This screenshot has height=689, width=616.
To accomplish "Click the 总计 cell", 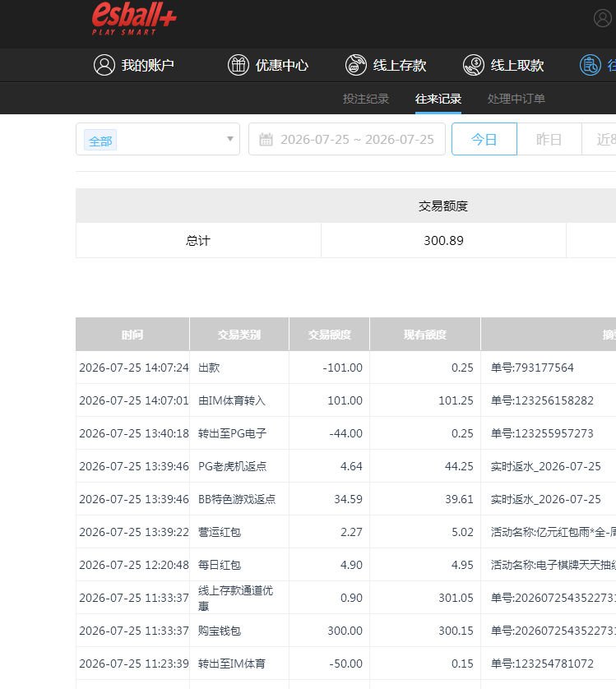I will [x=198, y=240].
